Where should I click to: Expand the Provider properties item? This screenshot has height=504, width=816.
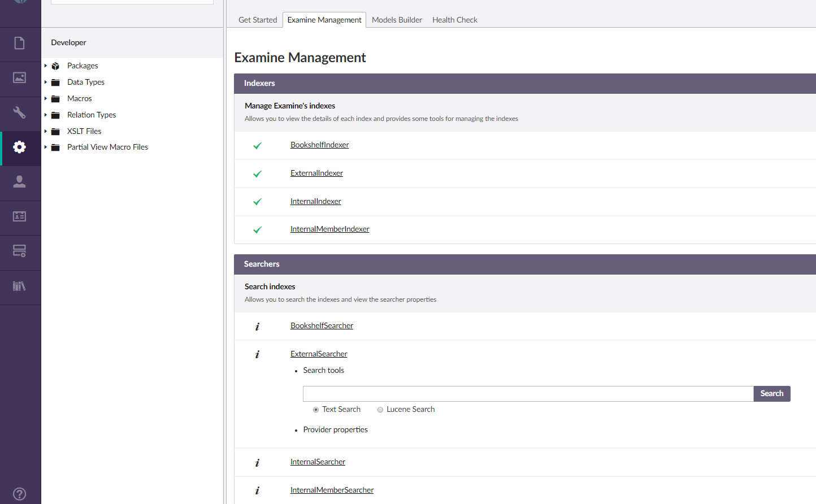click(x=336, y=429)
